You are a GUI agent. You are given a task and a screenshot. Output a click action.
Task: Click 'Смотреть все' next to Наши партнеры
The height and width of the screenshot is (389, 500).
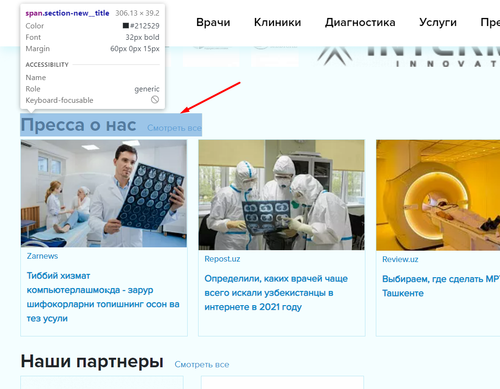point(202,364)
